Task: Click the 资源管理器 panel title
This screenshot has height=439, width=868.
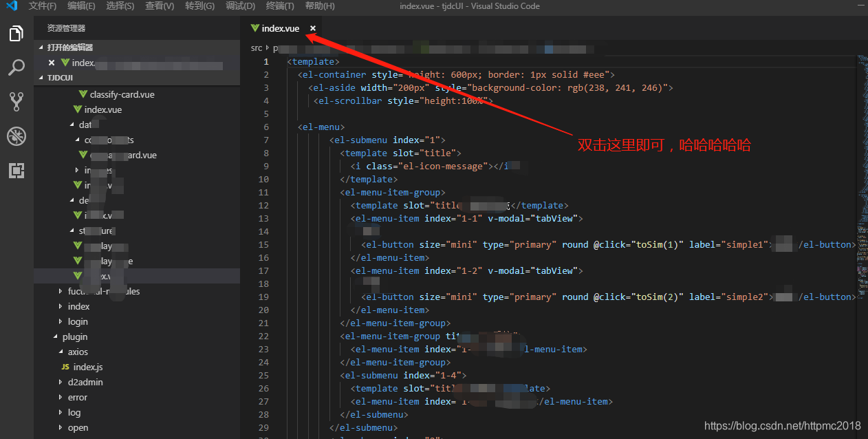Action: tap(66, 28)
